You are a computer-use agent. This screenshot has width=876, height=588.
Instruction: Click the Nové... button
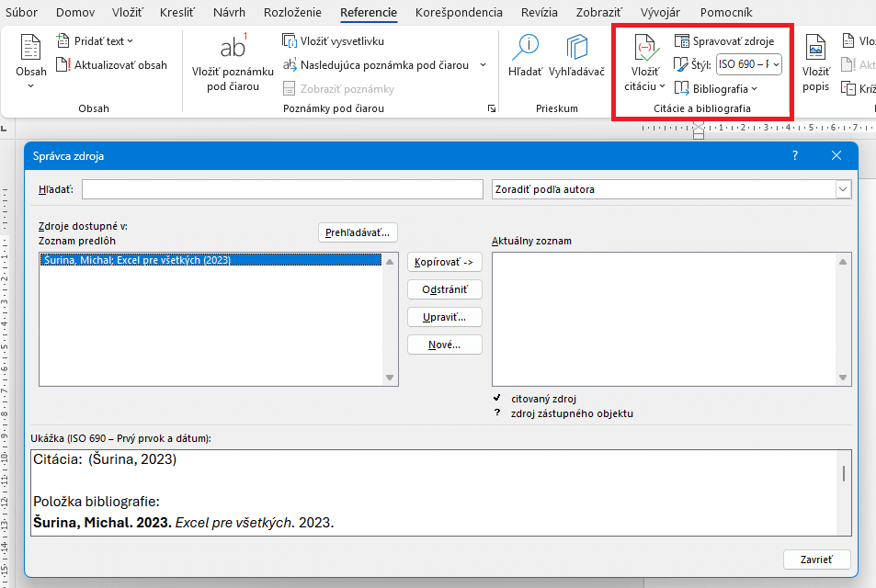click(x=444, y=345)
